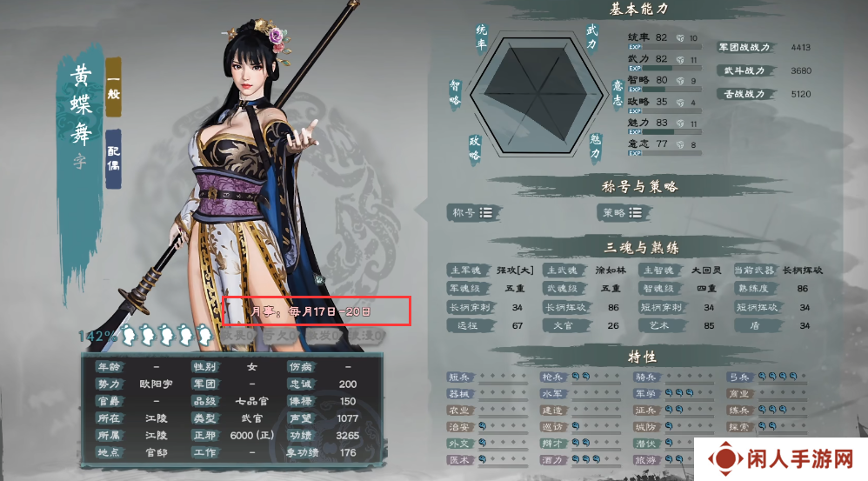Select the gold 一般 tab beside the name

click(113, 87)
